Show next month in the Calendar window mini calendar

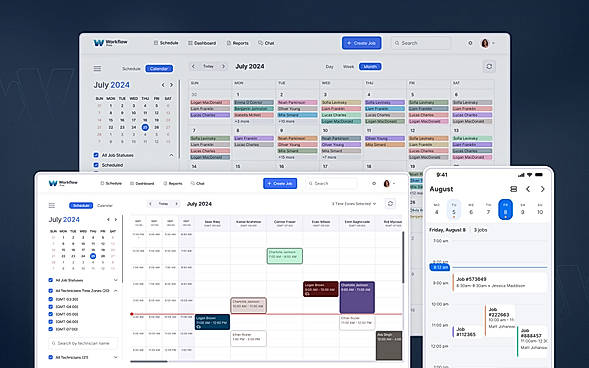pos(171,85)
